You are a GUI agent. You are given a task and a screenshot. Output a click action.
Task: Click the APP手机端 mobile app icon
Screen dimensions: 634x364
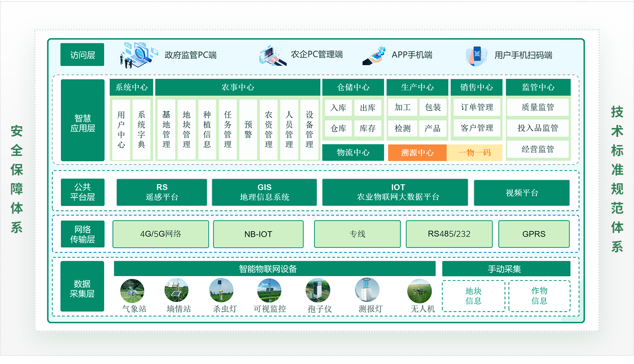pos(377,54)
